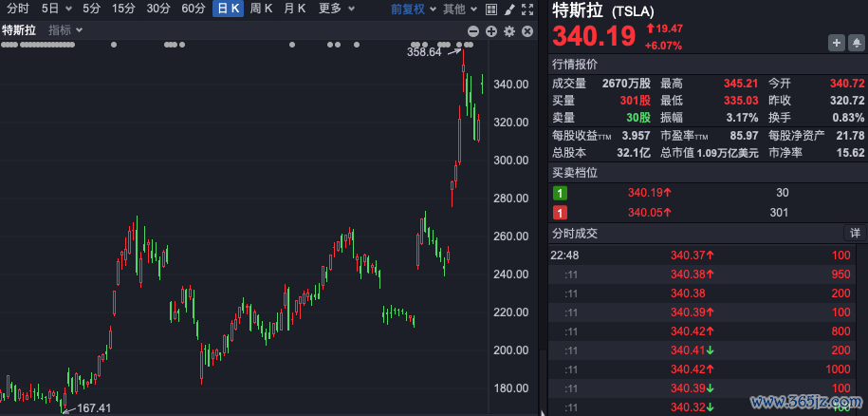This screenshot has height=416, width=868.
Task: Select the 30分 timeframe tab
Action: point(158,9)
